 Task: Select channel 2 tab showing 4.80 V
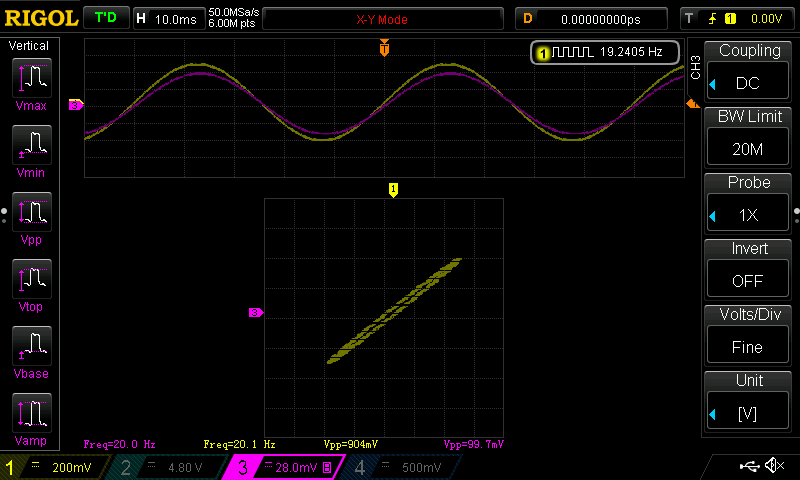[171, 467]
